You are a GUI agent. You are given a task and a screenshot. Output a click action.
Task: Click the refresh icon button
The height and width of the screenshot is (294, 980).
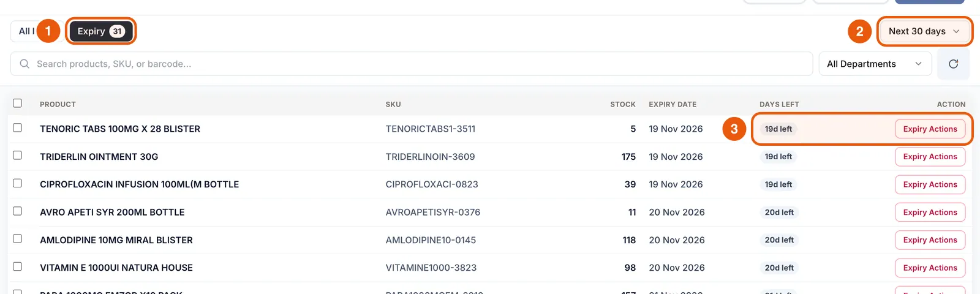pyautogui.click(x=953, y=64)
